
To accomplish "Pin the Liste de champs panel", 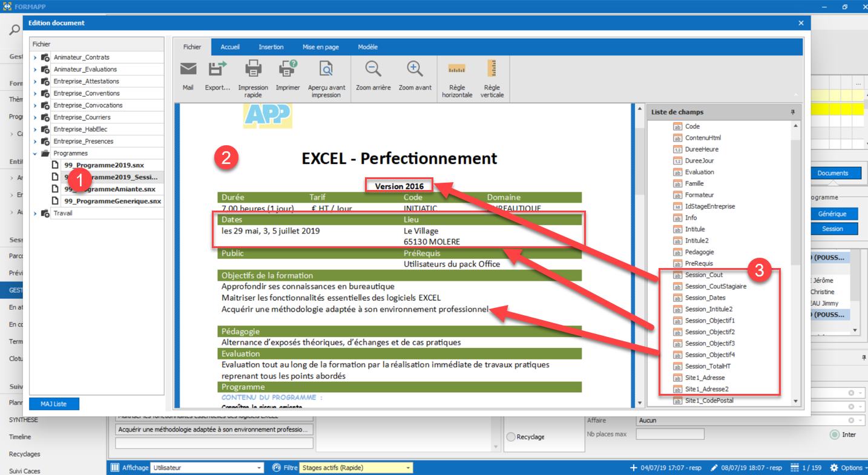I will pyautogui.click(x=793, y=112).
